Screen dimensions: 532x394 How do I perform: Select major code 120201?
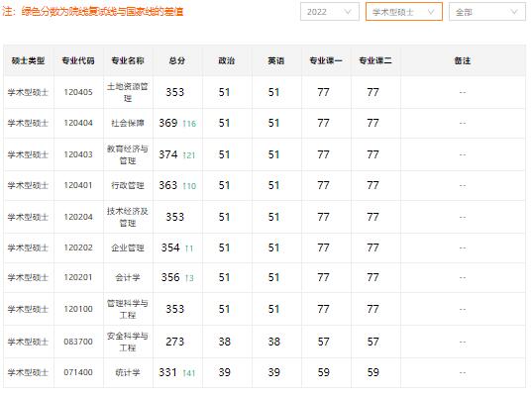coord(78,277)
